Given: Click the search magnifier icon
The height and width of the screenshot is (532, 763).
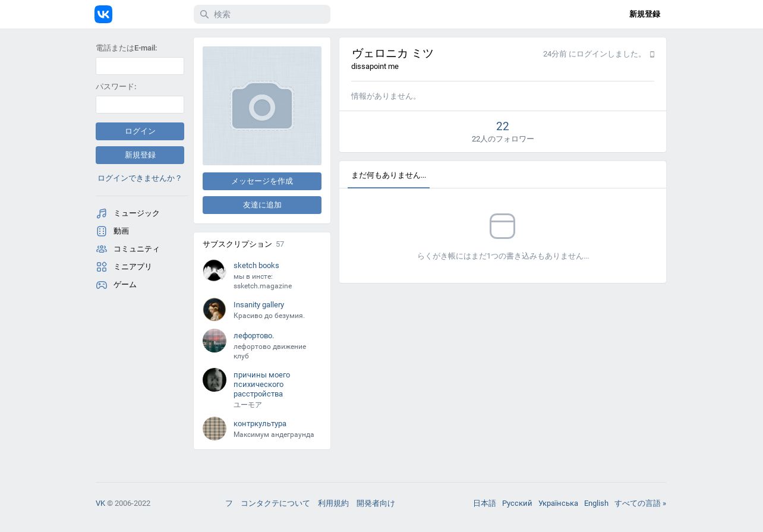Looking at the screenshot, I should point(204,14).
